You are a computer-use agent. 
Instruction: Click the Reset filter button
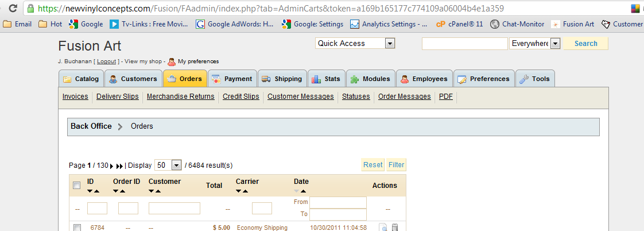(x=373, y=165)
